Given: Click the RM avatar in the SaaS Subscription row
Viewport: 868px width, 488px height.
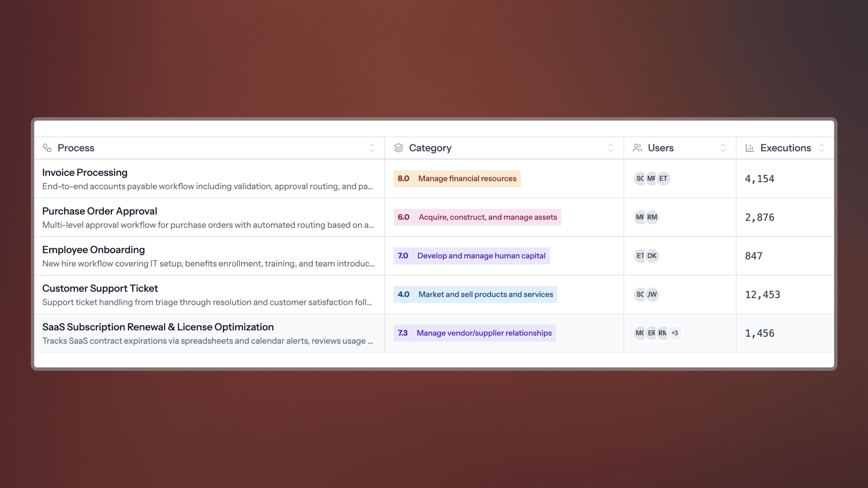Looking at the screenshot, I should coord(663,333).
